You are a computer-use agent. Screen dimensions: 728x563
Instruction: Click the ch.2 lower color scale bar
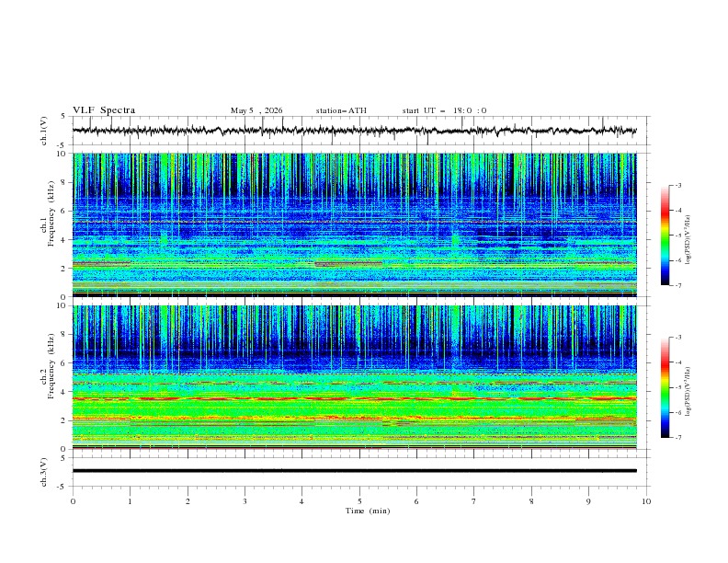coord(665,387)
